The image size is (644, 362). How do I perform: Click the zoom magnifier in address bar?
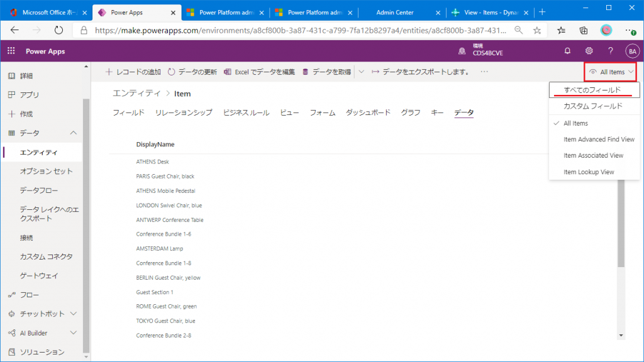click(519, 30)
